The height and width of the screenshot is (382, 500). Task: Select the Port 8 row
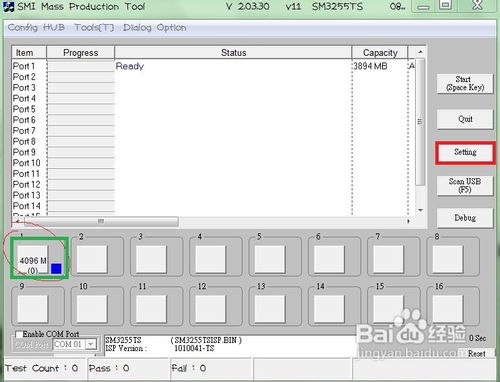(x=213, y=141)
